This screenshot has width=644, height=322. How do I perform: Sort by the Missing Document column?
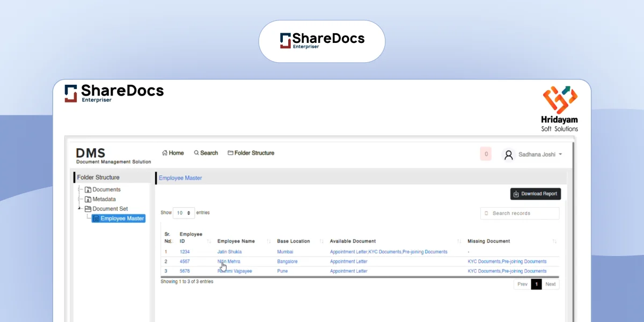click(512, 241)
